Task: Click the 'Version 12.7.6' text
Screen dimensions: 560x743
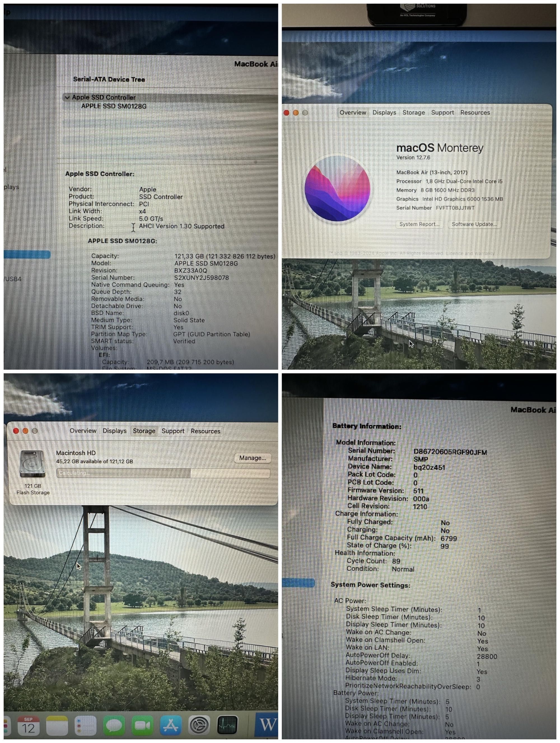Action: click(x=413, y=158)
